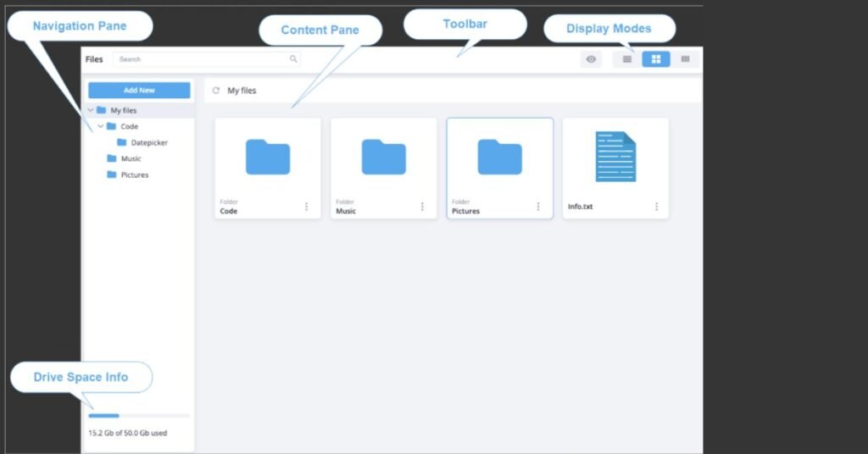Screen dimensions: 868x454
Task: Click the search magnifier icon
Action: coord(293,58)
